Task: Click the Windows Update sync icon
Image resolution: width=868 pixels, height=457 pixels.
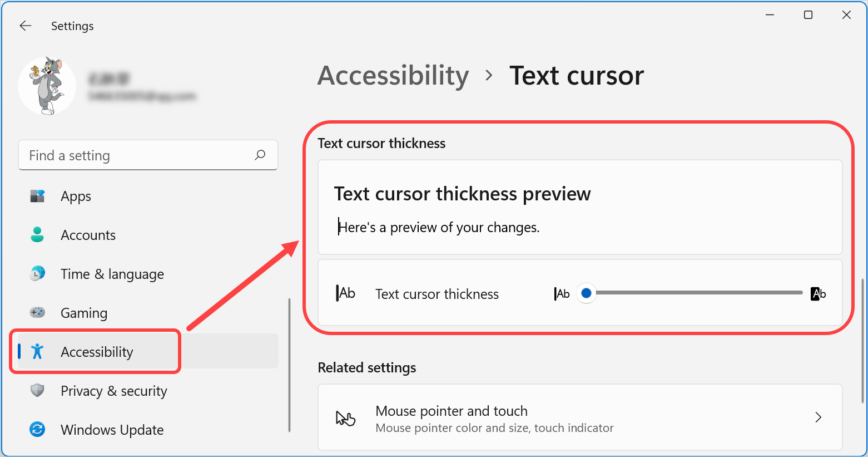Action: point(37,430)
